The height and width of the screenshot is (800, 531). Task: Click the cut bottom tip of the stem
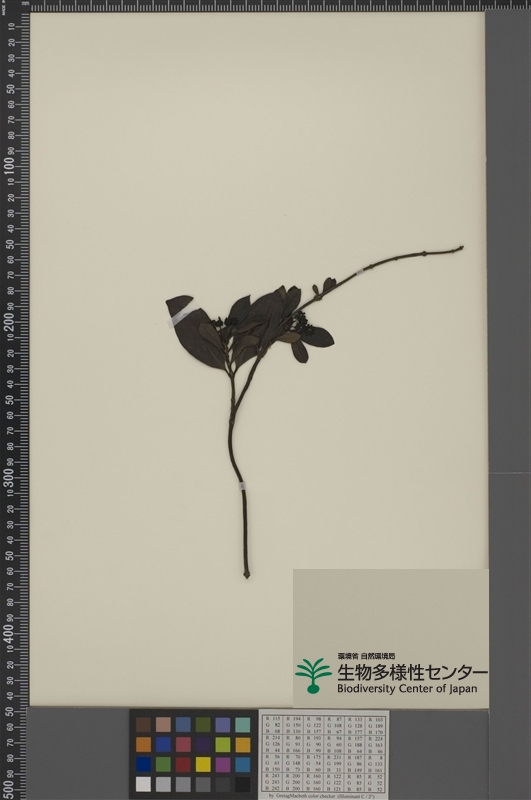click(x=246, y=574)
